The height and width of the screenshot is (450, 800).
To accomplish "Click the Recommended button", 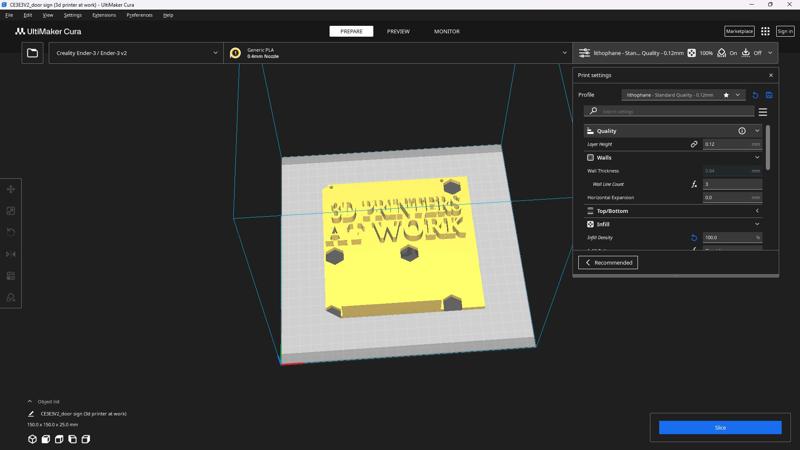I will click(x=608, y=263).
